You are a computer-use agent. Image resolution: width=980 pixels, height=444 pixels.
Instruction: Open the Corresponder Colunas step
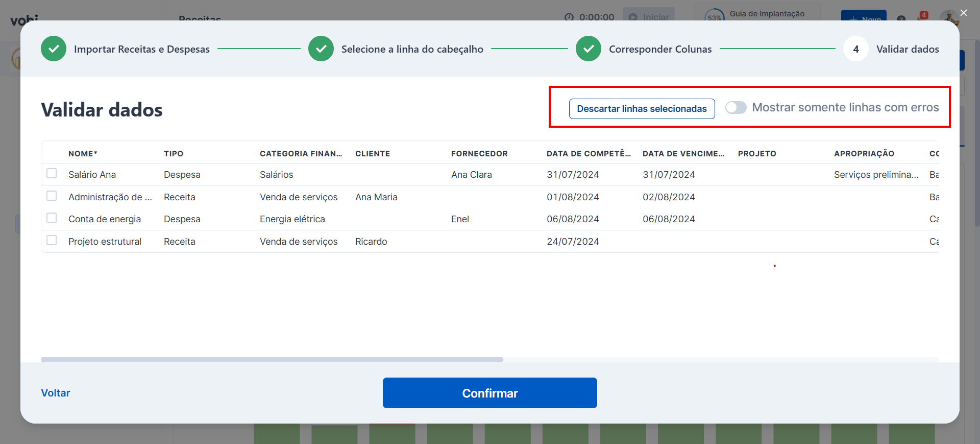coord(660,49)
